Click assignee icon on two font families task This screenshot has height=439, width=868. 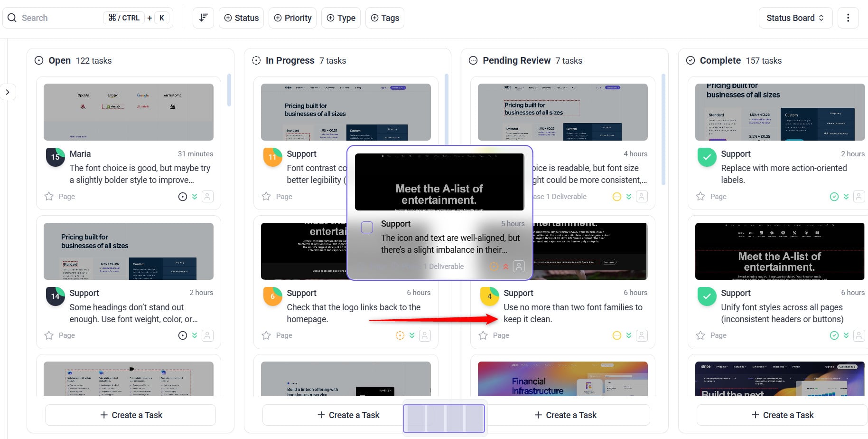tap(642, 335)
